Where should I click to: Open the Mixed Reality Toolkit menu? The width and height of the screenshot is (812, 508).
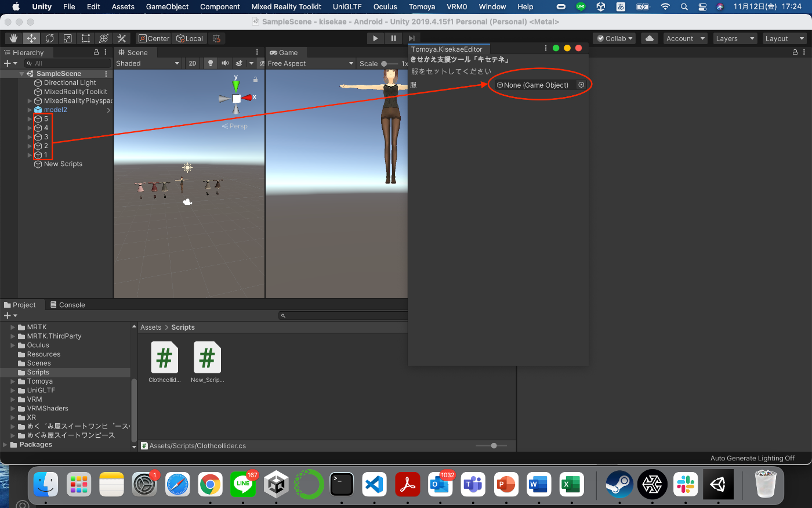click(287, 6)
